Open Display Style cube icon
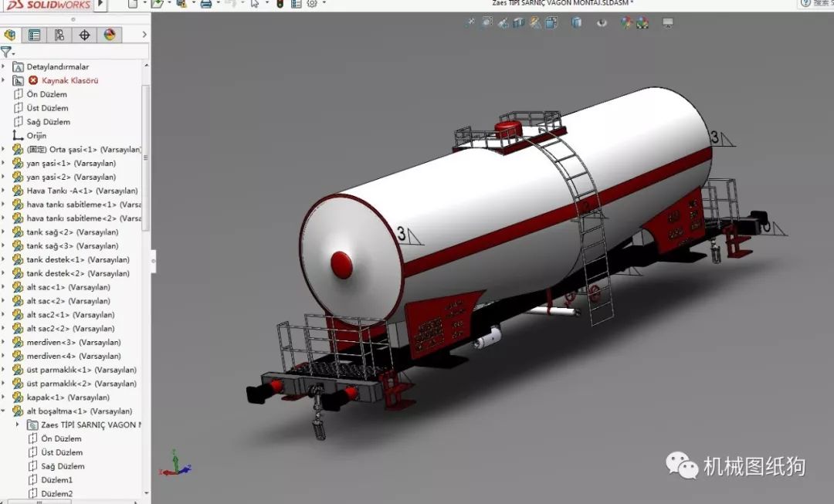The height and width of the screenshot is (504, 834). point(577,22)
